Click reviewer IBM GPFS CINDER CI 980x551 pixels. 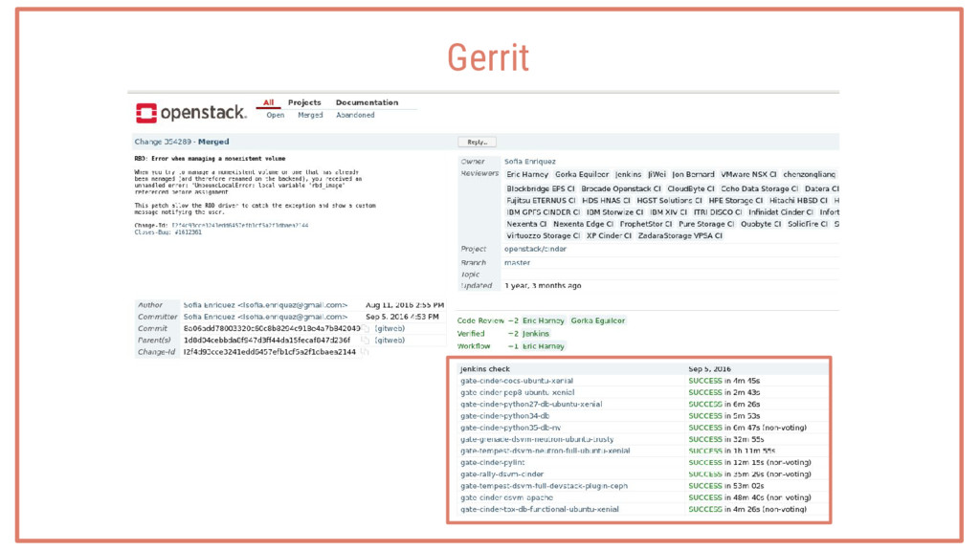point(544,212)
